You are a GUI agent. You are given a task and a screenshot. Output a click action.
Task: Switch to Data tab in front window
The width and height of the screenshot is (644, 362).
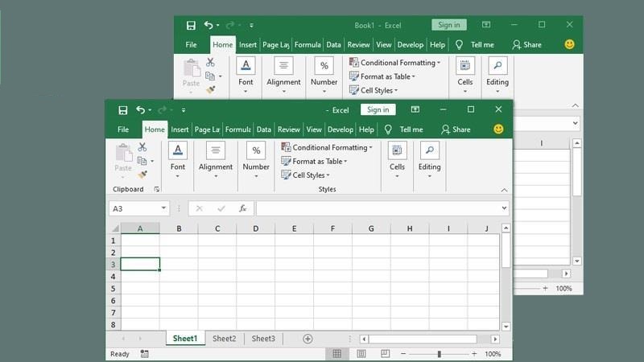pyautogui.click(x=264, y=130)
